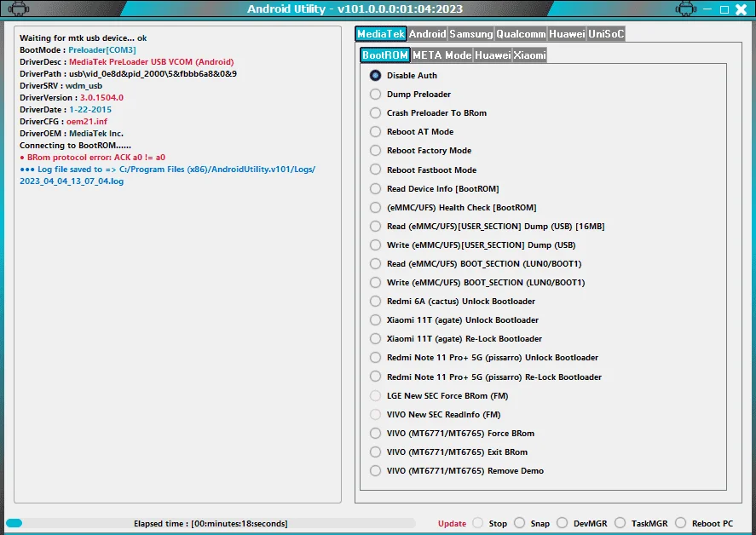The height and width of the screenshot is (535, 756).
Task: Maximize the Android Utility window
Action: (x=724, y=9)
